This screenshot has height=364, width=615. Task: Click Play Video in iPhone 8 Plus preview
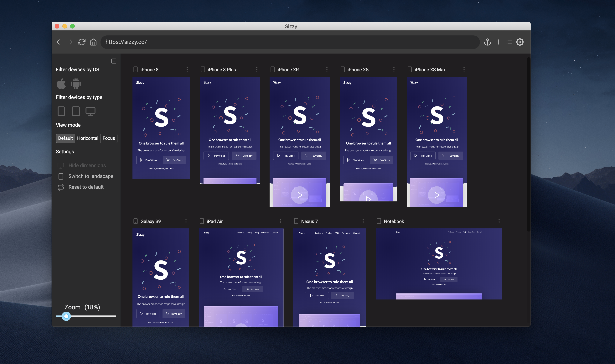(216, 156)
